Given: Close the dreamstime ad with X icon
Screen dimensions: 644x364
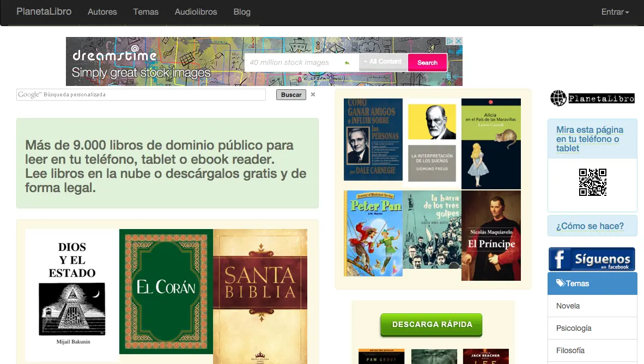Looking at the screenshot, I should pos(458,41).
